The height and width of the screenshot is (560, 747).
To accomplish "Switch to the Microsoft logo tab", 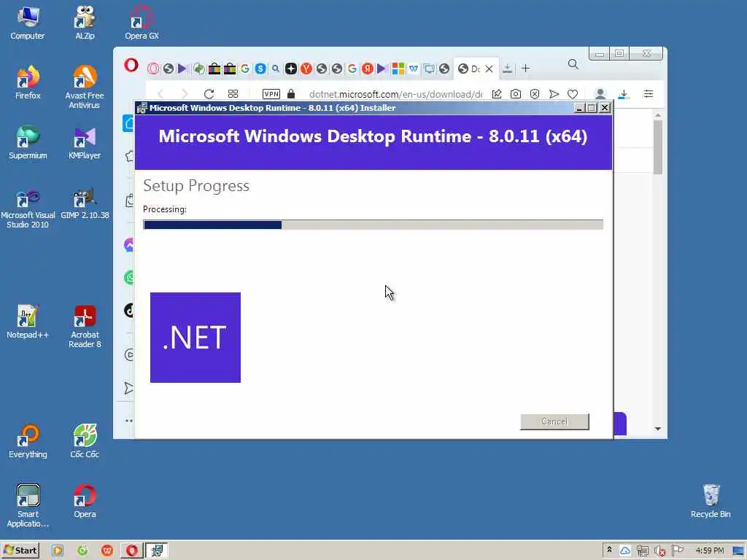I will click(398, 69).
